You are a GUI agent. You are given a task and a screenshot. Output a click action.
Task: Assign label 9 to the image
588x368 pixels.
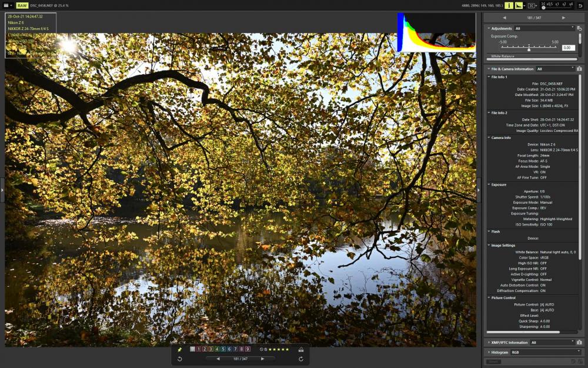click(247, 349)
